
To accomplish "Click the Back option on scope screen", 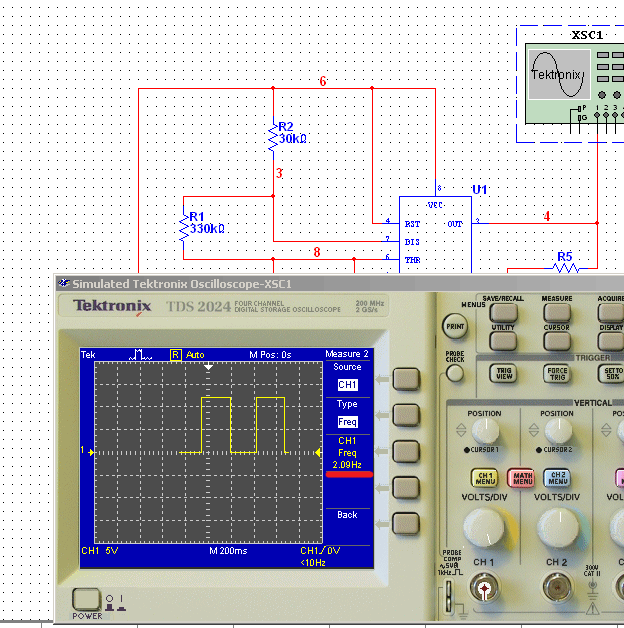I will click(x=347, y=515).
